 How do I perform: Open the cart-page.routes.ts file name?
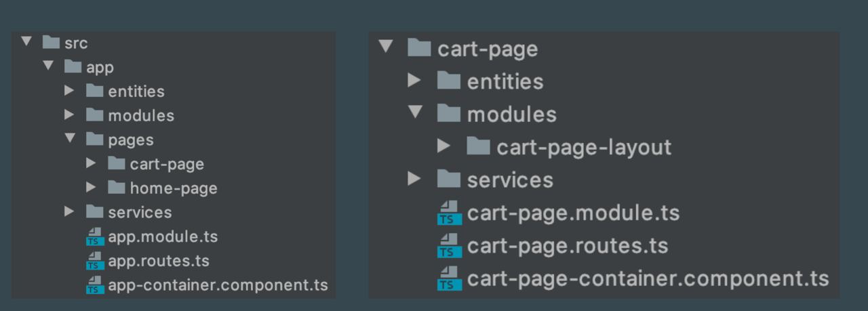(x=568, y=245)
